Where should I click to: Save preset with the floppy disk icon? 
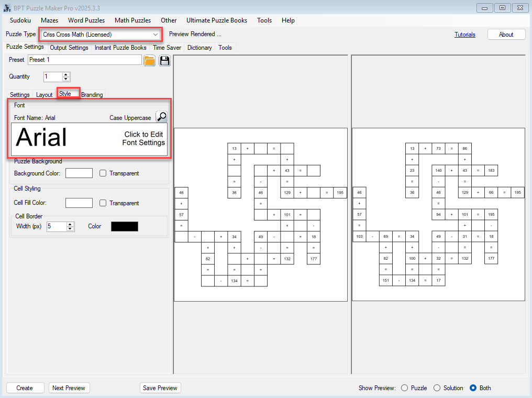click(165, 60)
